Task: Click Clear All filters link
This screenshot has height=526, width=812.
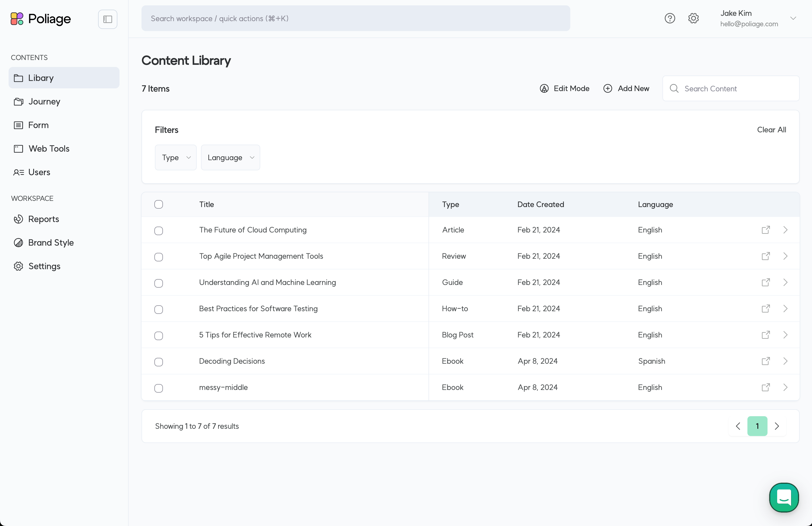Action: (771, 130)
